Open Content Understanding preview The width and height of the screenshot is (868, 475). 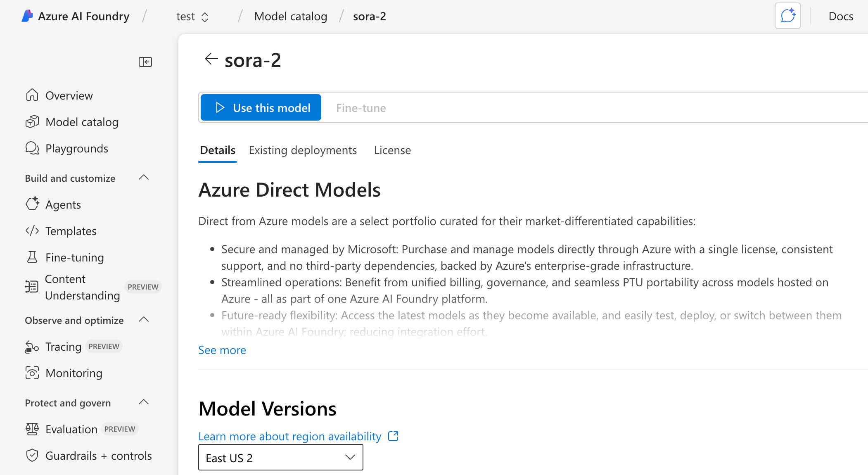point(82,287)
